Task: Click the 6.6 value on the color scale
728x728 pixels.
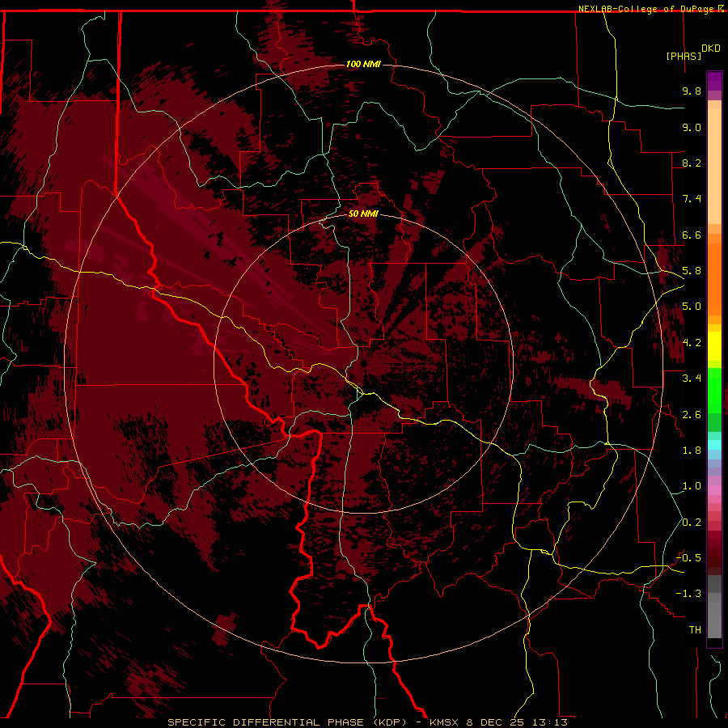Action: point(692,235)
